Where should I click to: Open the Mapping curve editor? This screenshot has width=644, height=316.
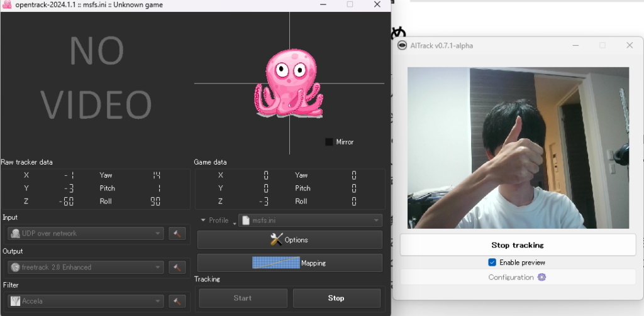(289, 263)
